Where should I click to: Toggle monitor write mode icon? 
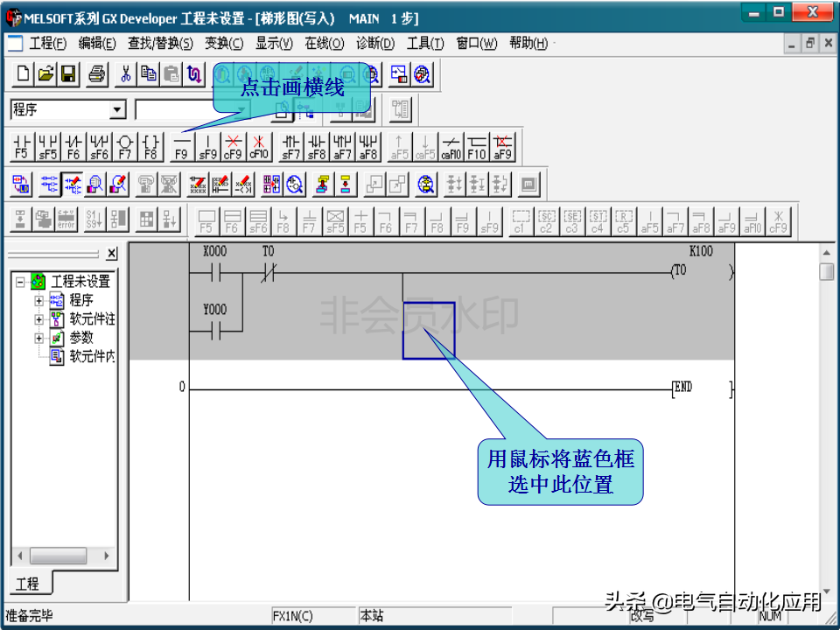(118, 185)
